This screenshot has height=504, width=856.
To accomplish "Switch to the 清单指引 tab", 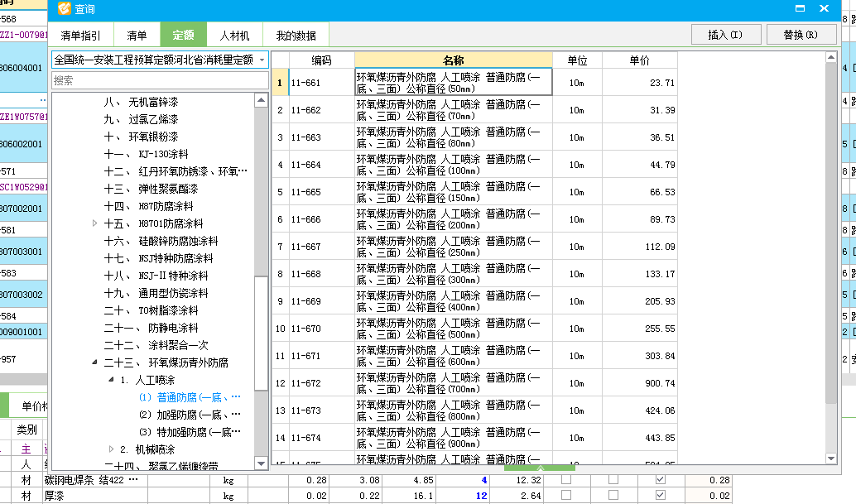I will [x=81, y=36].
